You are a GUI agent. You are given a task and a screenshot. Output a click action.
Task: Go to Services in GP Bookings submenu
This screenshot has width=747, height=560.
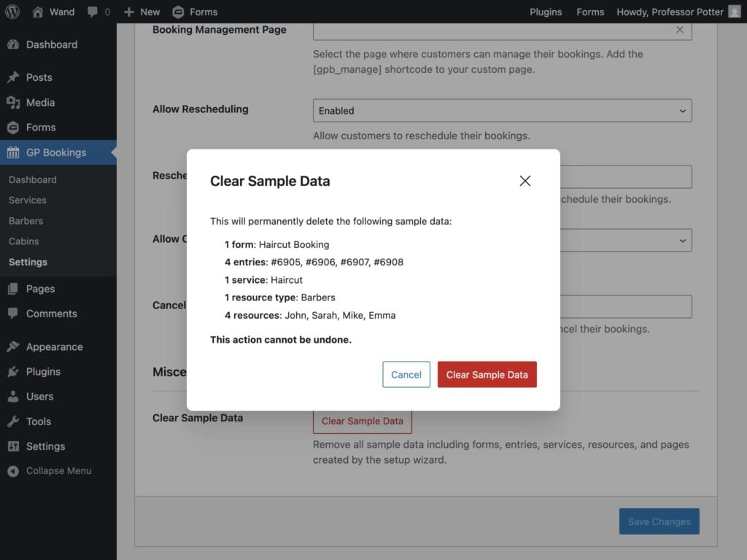click(28, 200)
